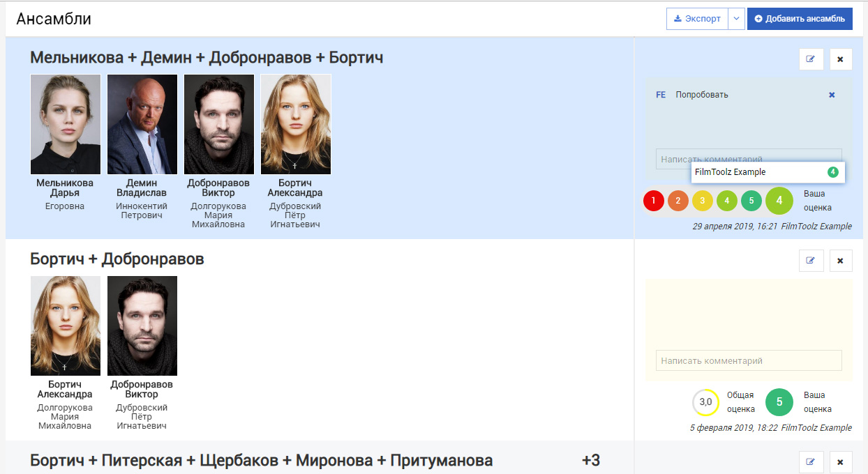Click name Демин Владислав
This screenshot has height=474, width=868.
(x=142, y=188)
